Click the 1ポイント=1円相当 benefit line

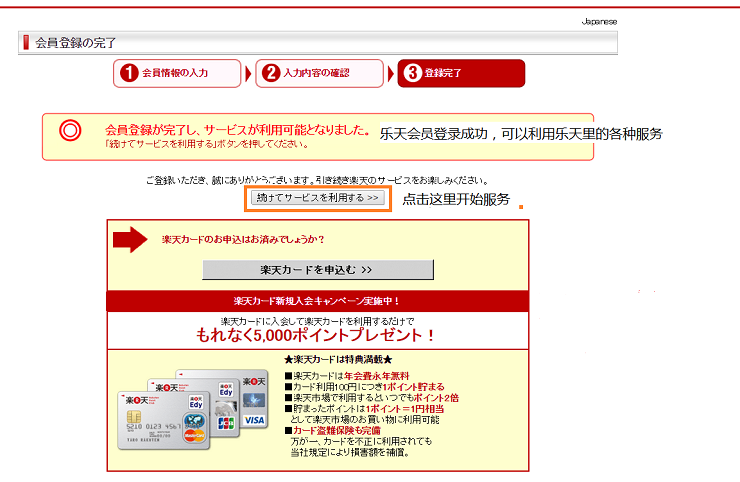pyautogui.click(x=364, y=409)
